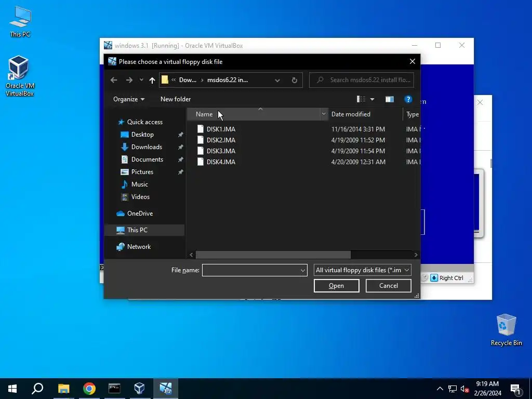Click the msdos6.22 breadcrumb segment
This screenshot has width=532, height=399.
coord(228,80)
